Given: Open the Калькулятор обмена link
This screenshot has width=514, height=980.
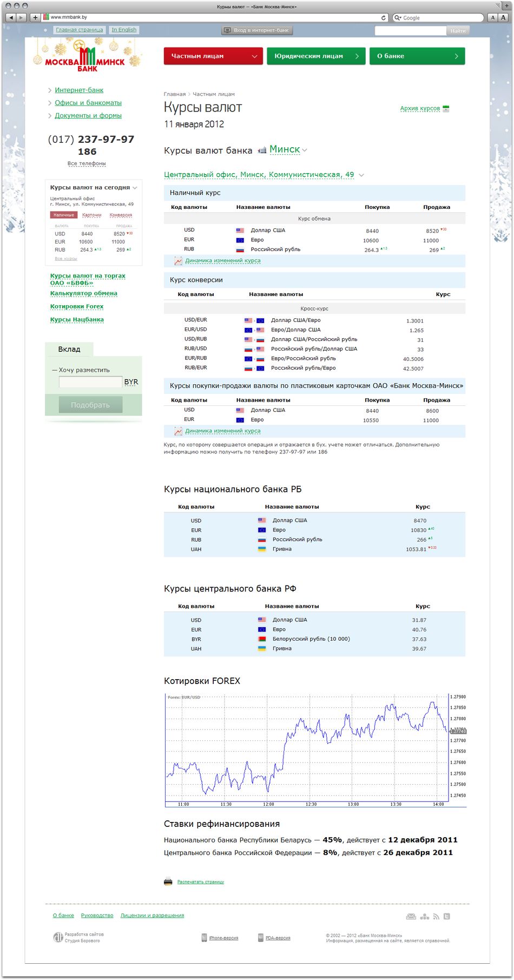Looking at the screenshot, I should point(84,293).
